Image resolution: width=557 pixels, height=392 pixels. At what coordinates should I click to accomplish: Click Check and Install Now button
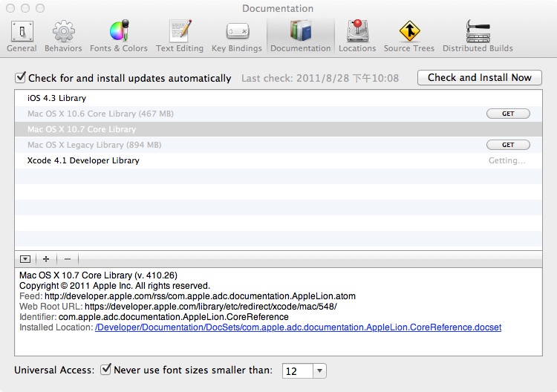click(x=479, y=77)
